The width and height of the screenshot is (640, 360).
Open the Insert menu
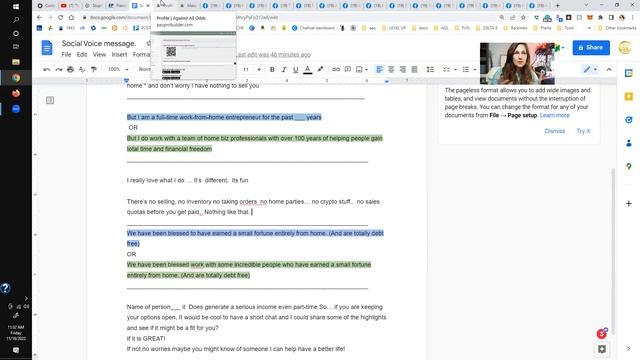119,55
